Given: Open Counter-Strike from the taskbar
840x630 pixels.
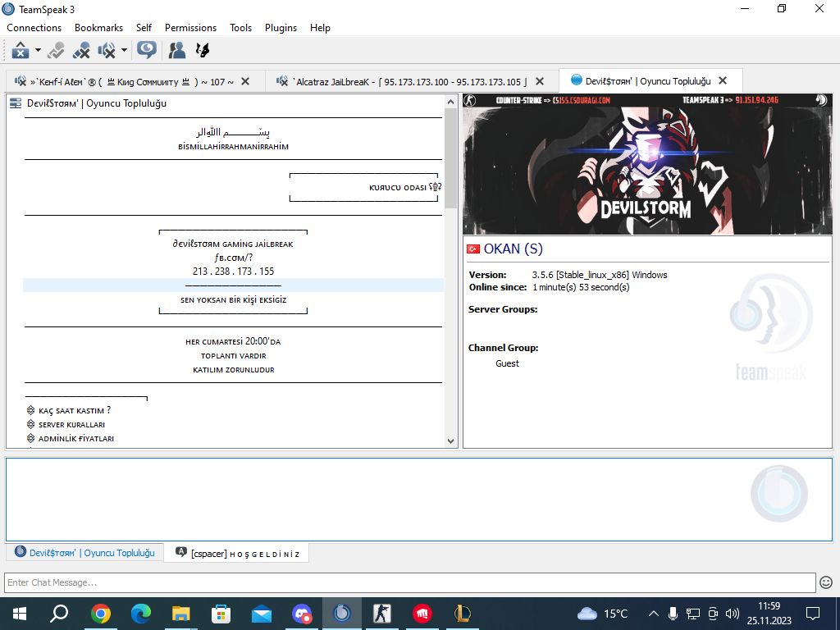Looking at the screenshot, I should click(x=382, y=614).
